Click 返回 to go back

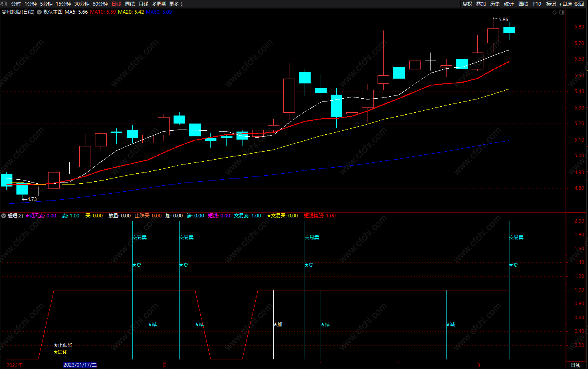(x=579, y=4)
